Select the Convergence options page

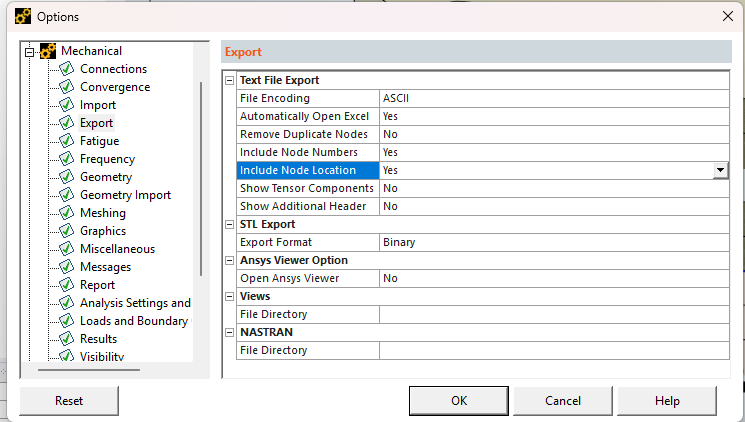point(115,87)
